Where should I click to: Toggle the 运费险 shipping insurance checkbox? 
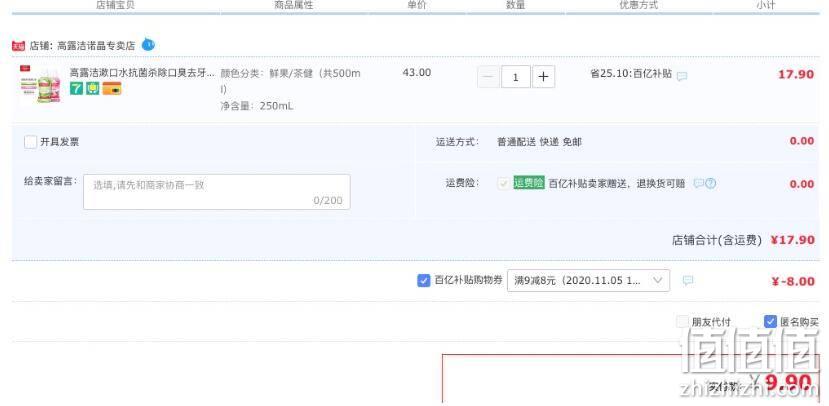503,183
